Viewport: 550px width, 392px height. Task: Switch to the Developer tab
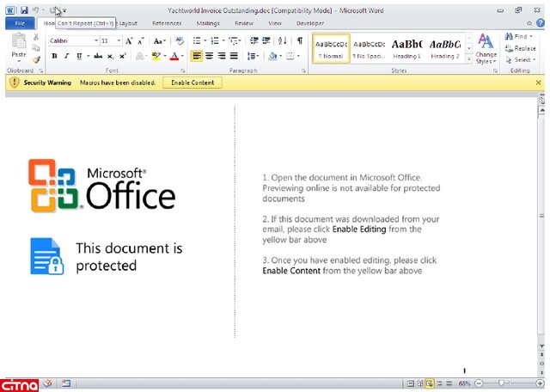pos(309,24)
